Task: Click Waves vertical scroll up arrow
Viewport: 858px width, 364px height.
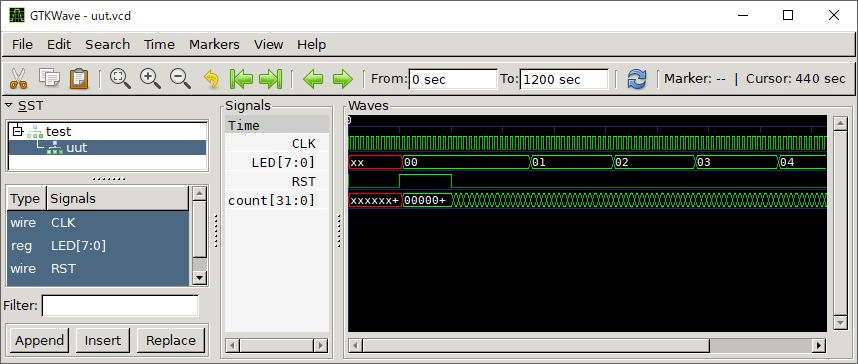Action: (x=840, y=123)
